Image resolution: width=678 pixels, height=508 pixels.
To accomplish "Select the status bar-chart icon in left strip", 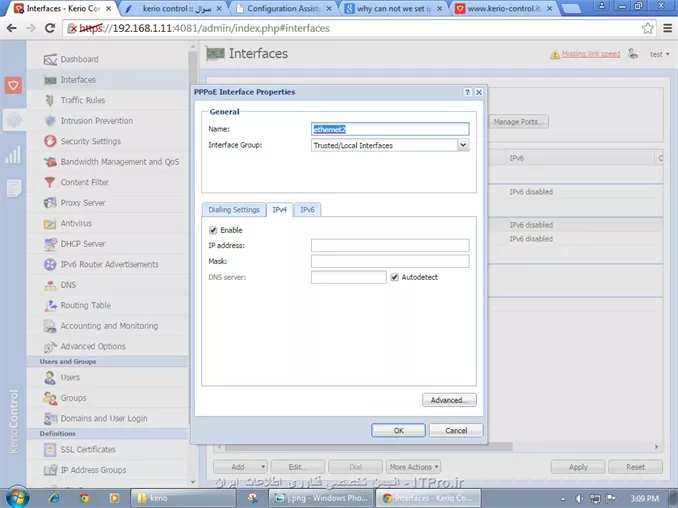I will 13,155.
